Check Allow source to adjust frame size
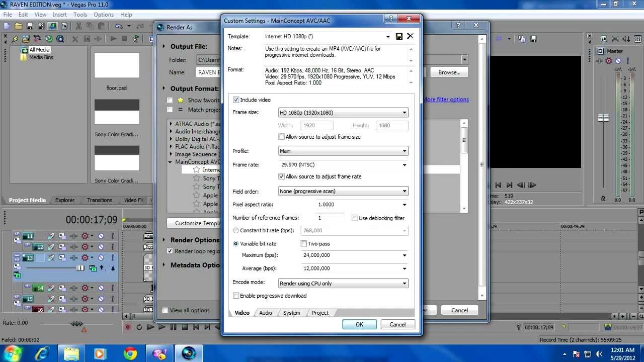 tap(281, 137)
